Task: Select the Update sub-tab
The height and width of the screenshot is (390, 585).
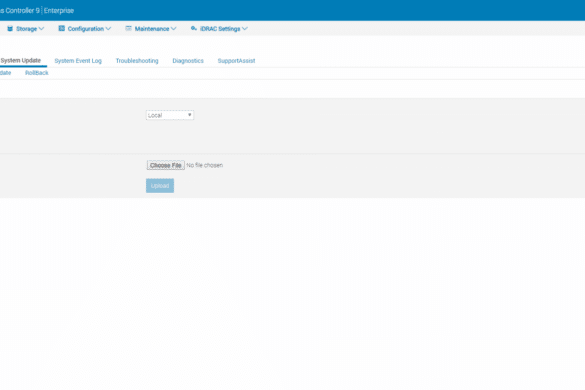Action: [x=5, y=73]
